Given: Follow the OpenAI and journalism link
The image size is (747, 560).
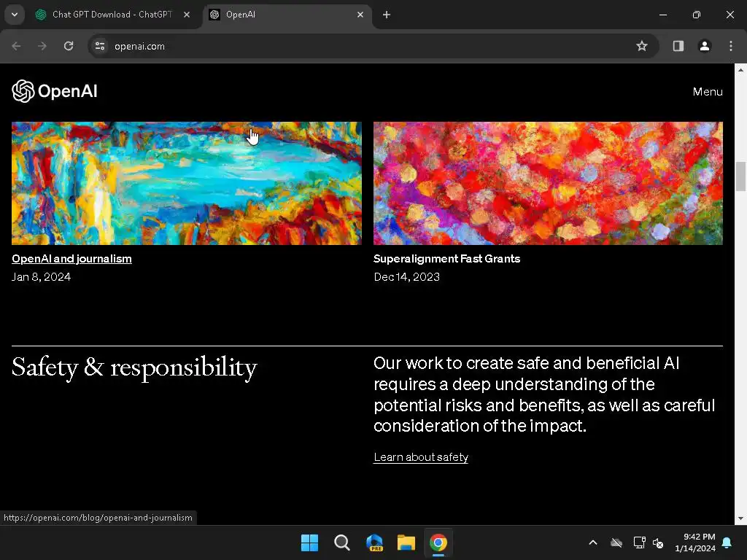Looking at the screenshot, I should coord(72,259).
